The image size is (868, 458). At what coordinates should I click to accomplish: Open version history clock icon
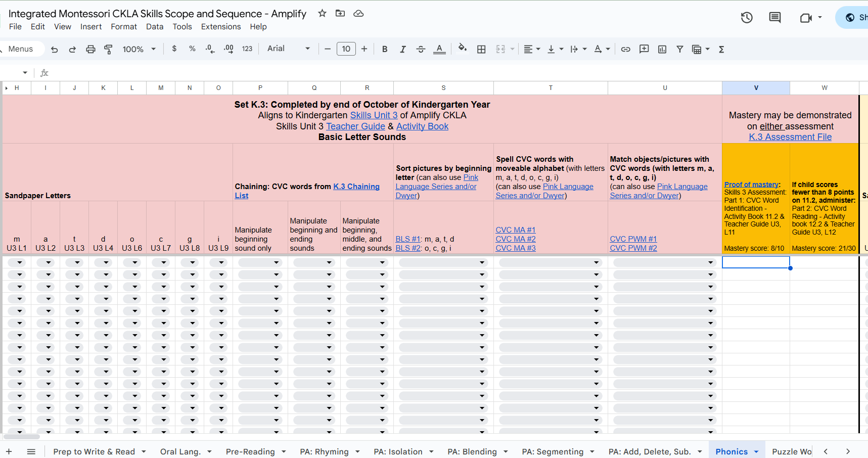(x=747, y=18)
